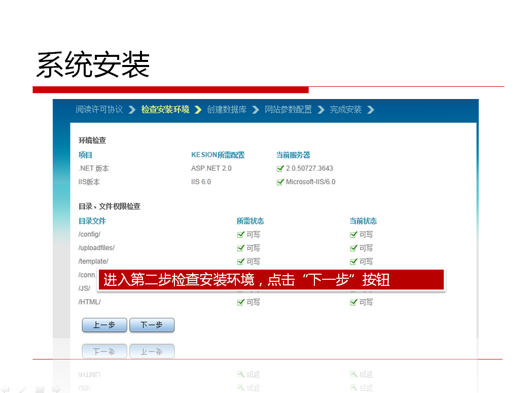Screen dimensions: 532x393
Task: Click /config/ current-status check icon
Action: [353, 235]
